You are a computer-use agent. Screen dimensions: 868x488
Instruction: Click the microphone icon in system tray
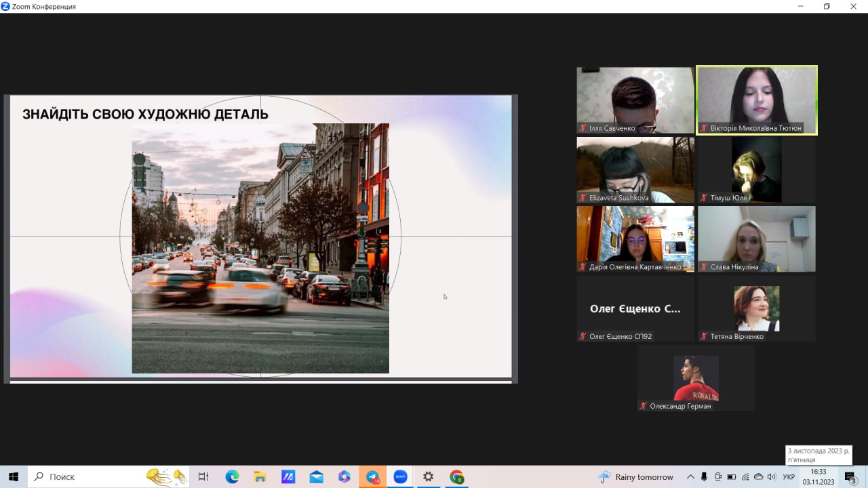tap(705, 476)
